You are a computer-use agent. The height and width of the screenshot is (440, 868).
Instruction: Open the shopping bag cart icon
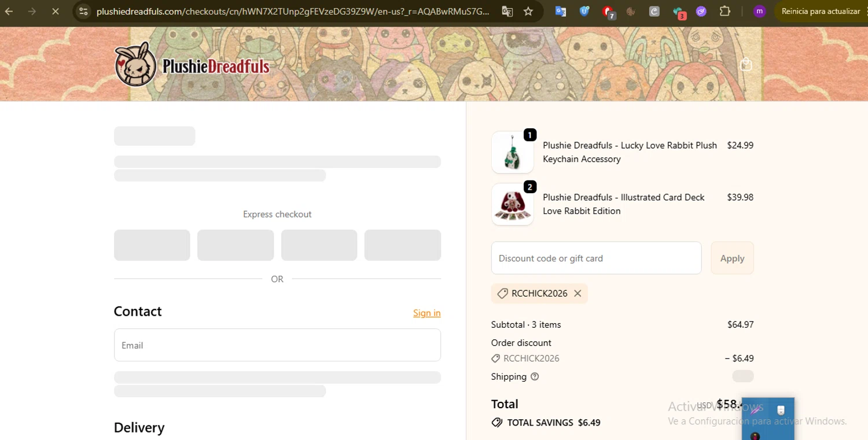746,64
